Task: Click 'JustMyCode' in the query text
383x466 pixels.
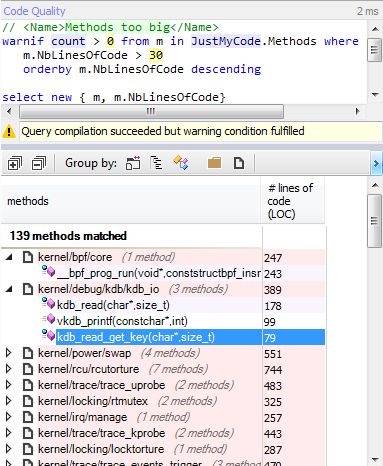Action: point(226,41)
